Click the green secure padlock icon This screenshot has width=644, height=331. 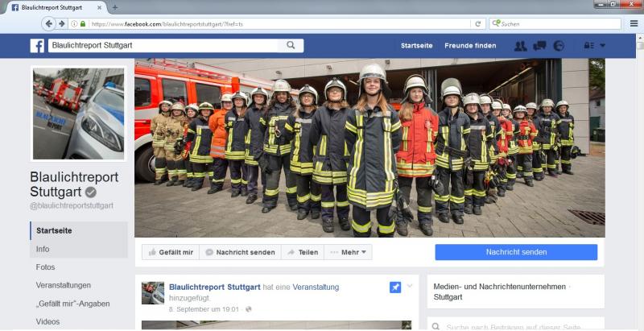pyautogui.click(x=83, y=24)
